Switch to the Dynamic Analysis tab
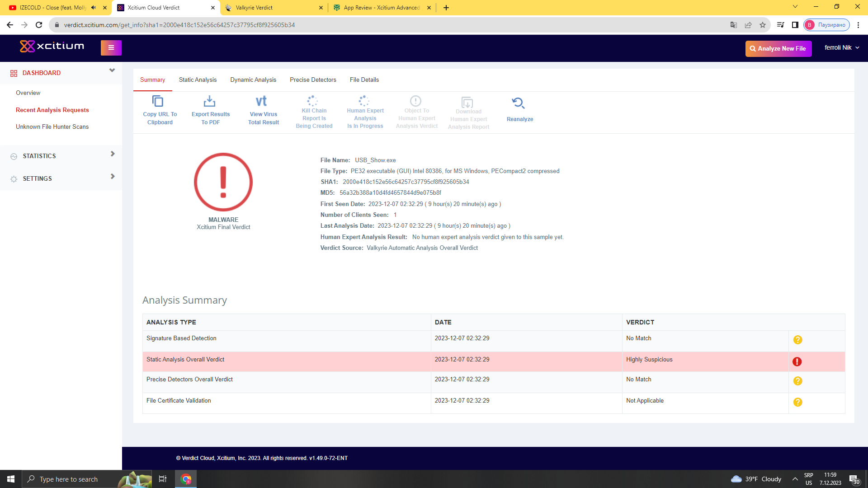Image resolution: width=868 pixels, height=488 pixels. click(x=253, y=80)
